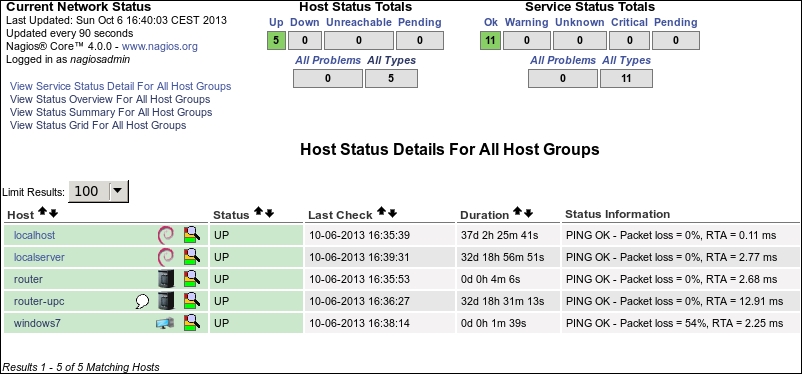Open the Debian logo icon for localserver

165,257
